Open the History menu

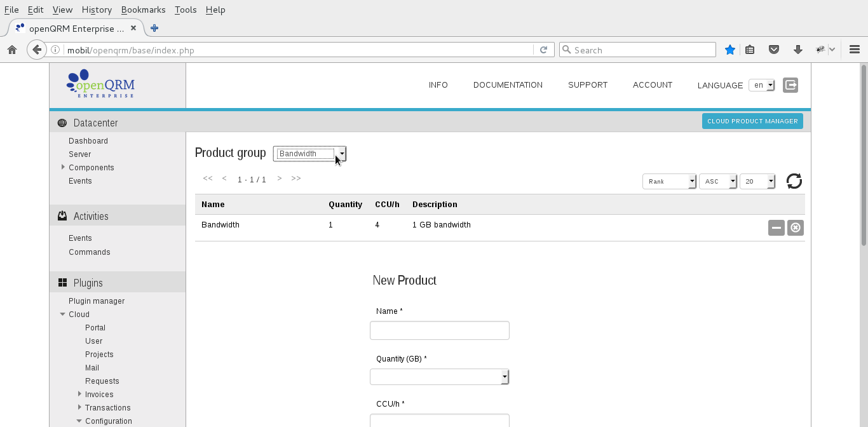tap(97, 10)
